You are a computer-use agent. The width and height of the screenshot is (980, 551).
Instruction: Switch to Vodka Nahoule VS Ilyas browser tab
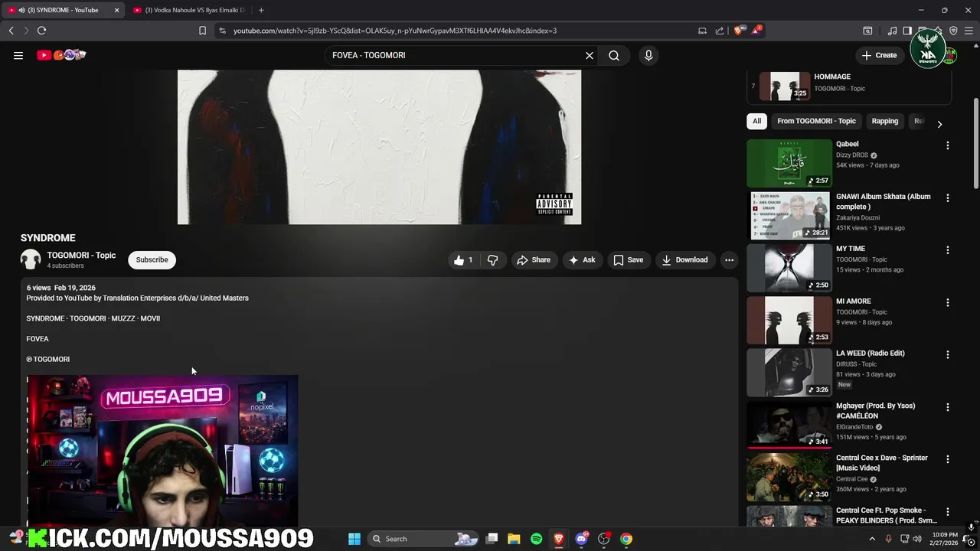coord(189,10)
